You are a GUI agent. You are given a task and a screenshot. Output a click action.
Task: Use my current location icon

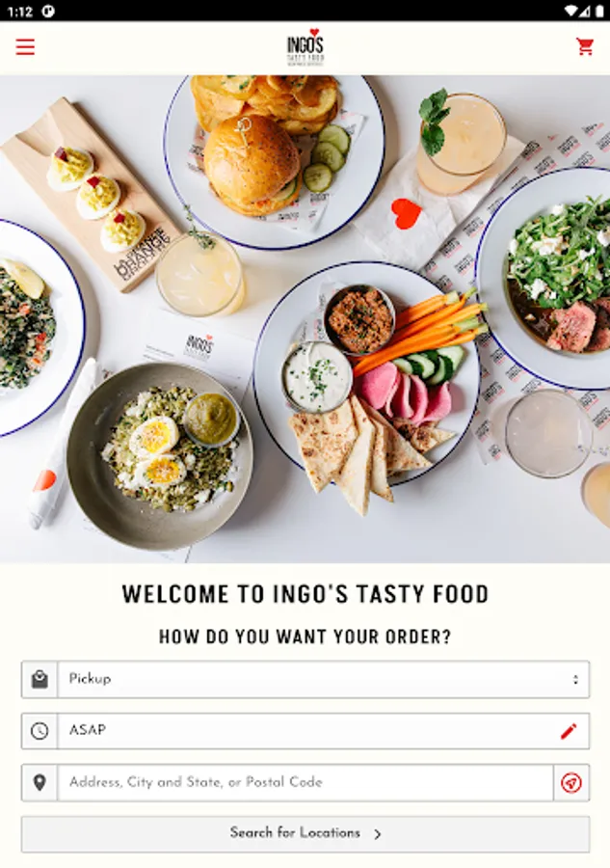pos(571,783)
